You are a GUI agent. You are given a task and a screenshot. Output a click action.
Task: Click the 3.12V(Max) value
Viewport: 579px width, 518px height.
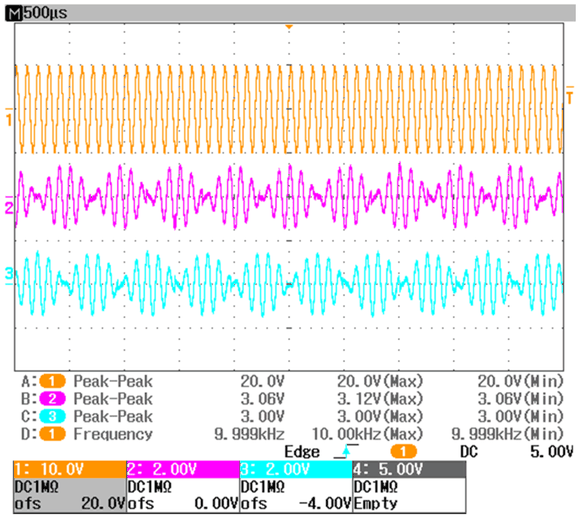coord(380,399)
